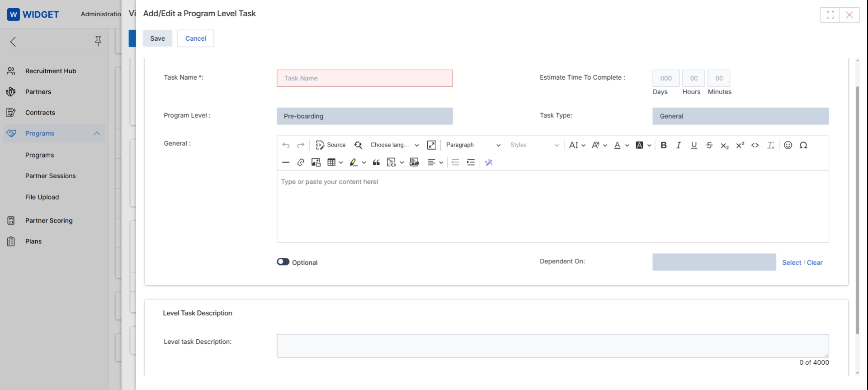Expand the dialog to fullscreen
The height and width of the screenshot is (390, 868).
coord(830,15)
